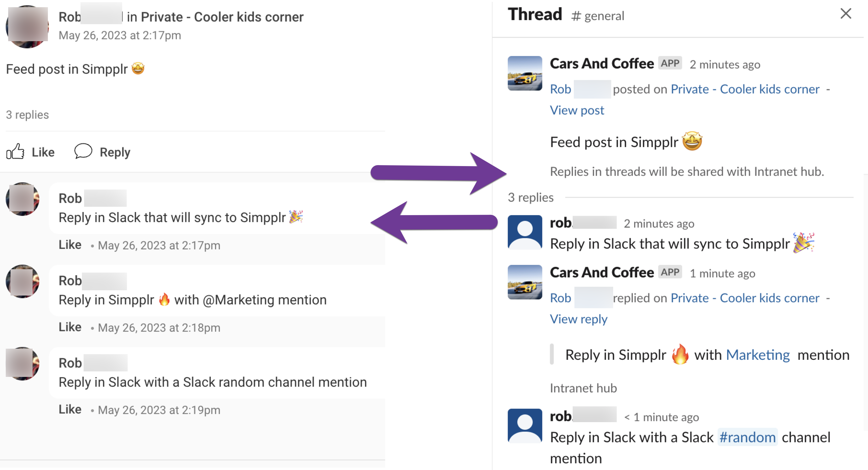Click the Reply label under the post
This screenshot has width=868, height=470.
point(115,152)
